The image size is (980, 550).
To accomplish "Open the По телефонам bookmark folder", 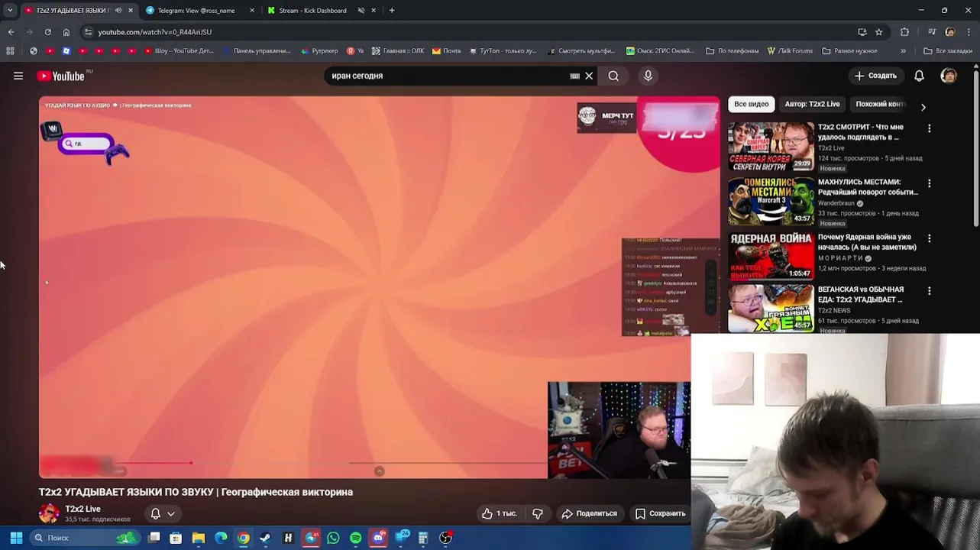I will point(732,51).
